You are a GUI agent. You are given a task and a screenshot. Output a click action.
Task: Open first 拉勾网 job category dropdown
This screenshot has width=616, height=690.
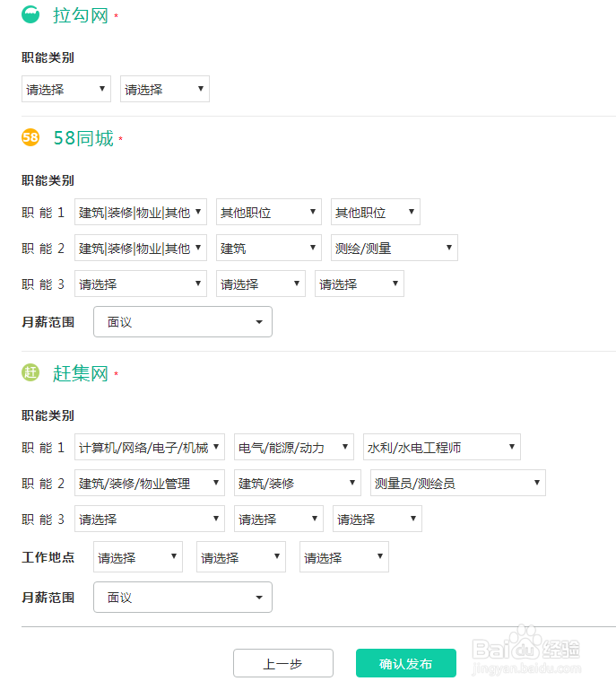click(65, 89)
